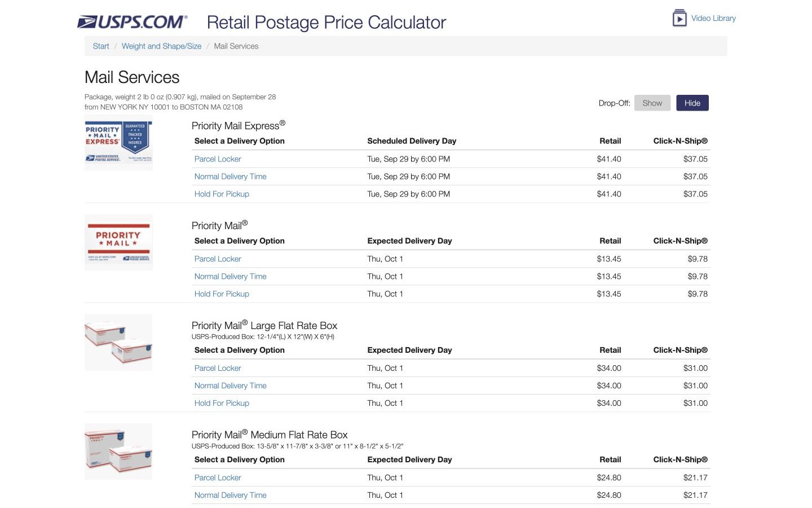Image resolution: width=812 pixels, height=508 pixels.
Task: Select Parcel Locker in the $13.45 Priority Mail section
Action: [x=218, y=259]
